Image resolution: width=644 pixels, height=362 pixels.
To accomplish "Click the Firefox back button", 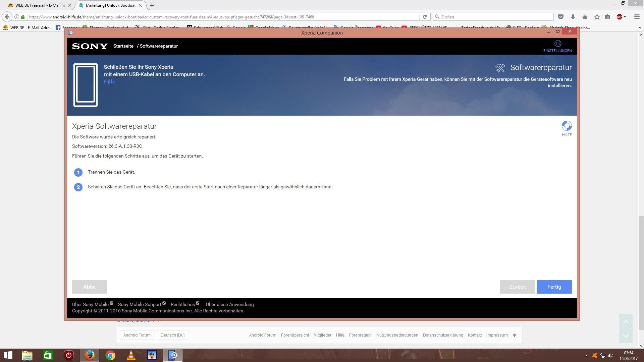I will [x=7, y=17].
